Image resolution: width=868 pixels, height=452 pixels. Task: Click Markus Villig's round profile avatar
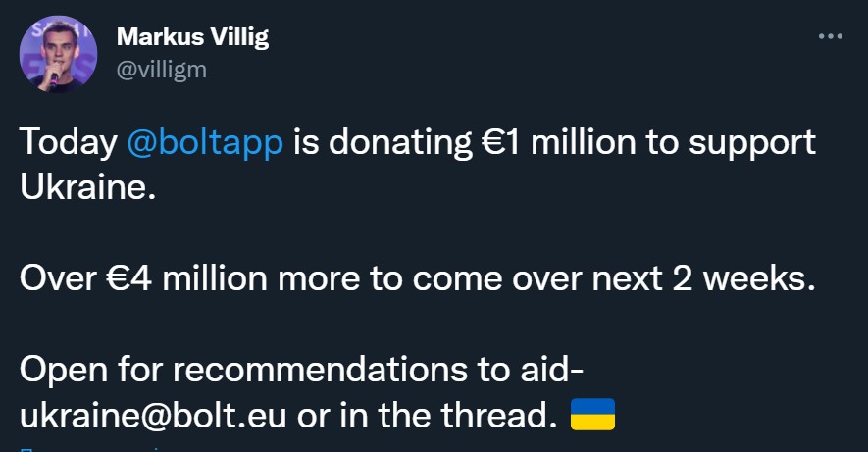(x=58, y=54)
